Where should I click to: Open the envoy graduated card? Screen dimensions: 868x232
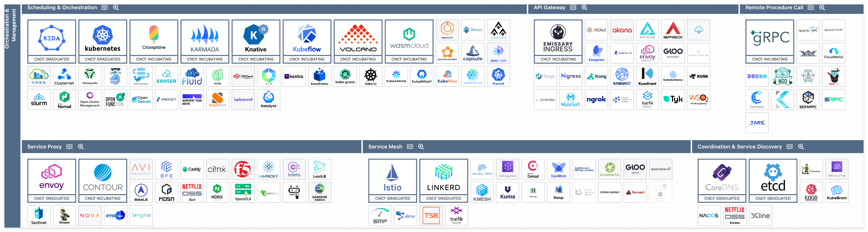click(x=52, y=181)
